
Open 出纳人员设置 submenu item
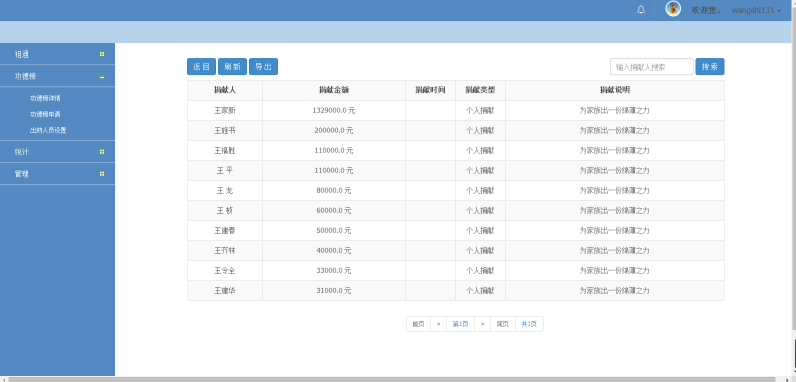(48, 130)
